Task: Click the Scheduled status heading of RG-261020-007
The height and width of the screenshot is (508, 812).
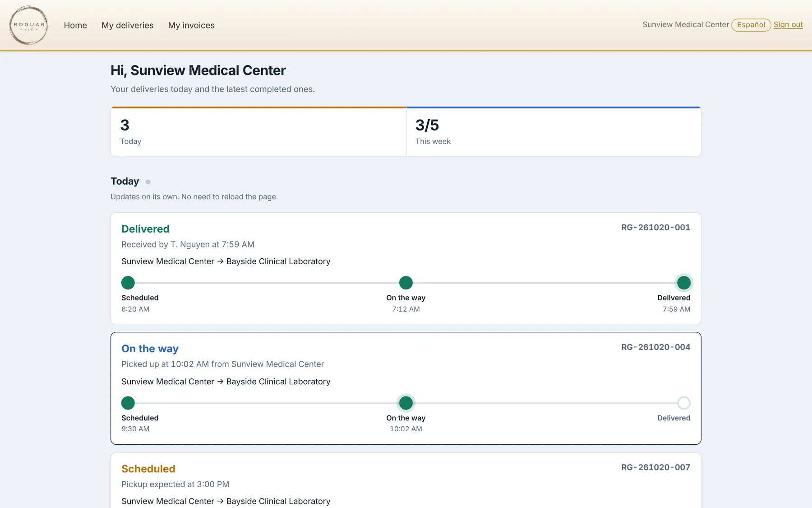Action: 148,469
